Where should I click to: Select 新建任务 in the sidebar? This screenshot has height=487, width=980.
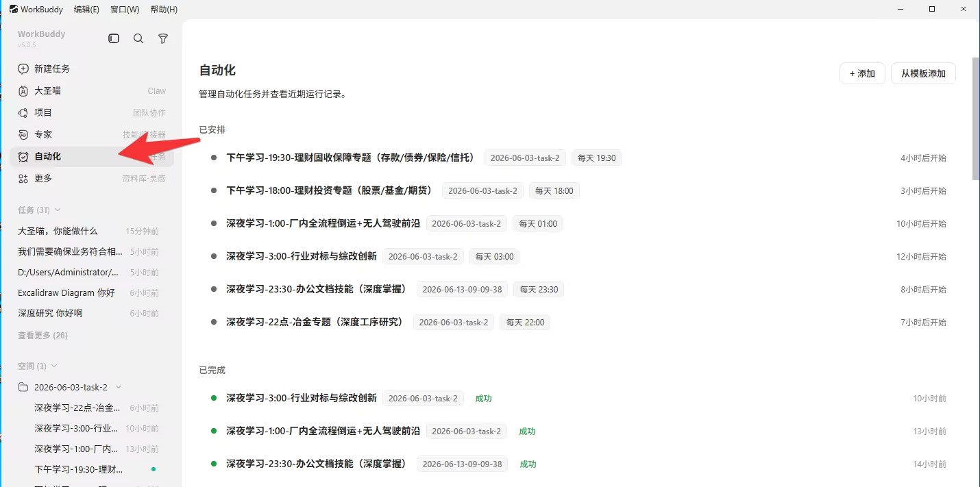92,68
